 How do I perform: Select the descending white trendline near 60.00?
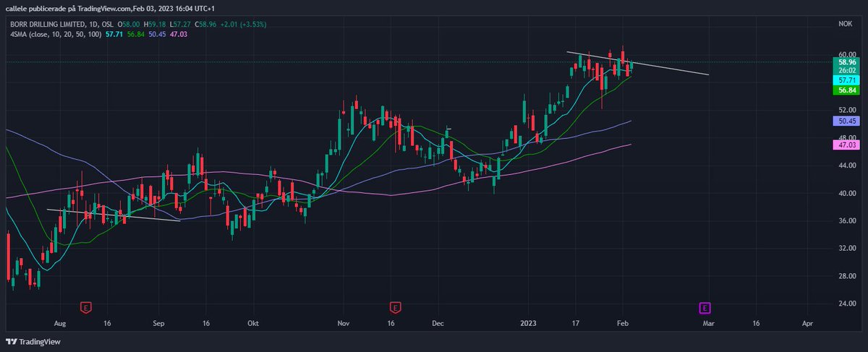tap(637, 63)
